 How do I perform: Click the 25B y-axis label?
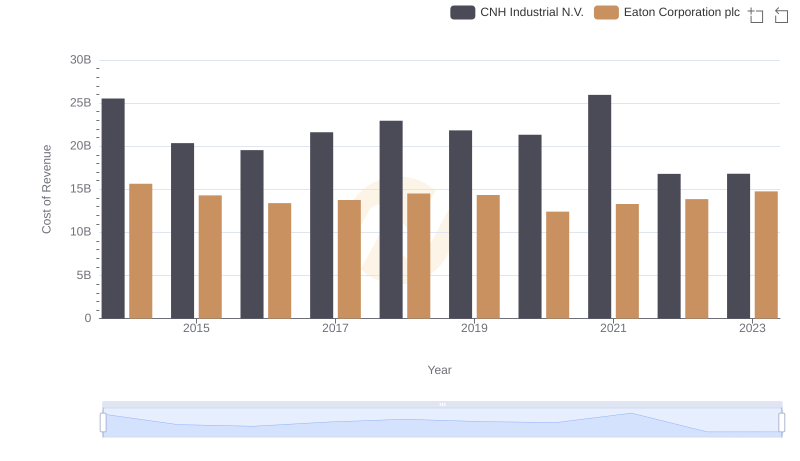(81, 103)
